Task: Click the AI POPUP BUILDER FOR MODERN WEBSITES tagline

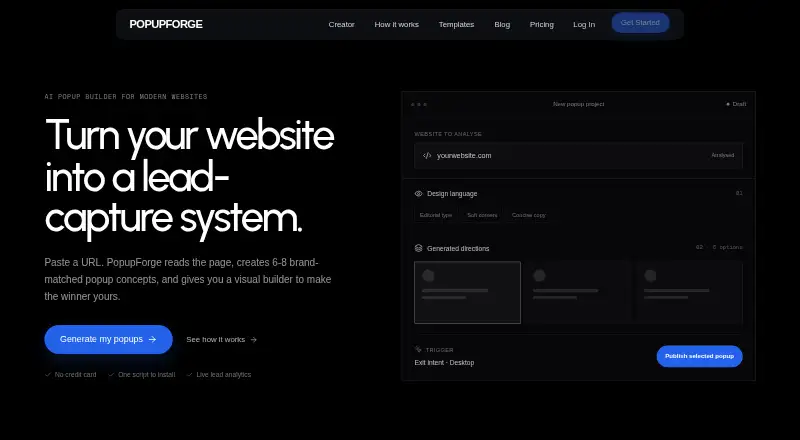Action: coord(126,96)
